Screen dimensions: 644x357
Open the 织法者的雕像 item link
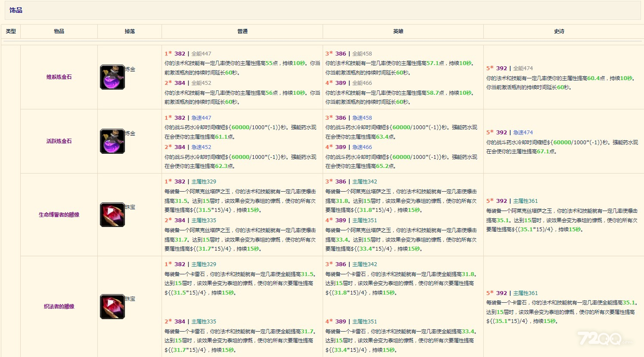pyautogui.click(x=59, y=307)
